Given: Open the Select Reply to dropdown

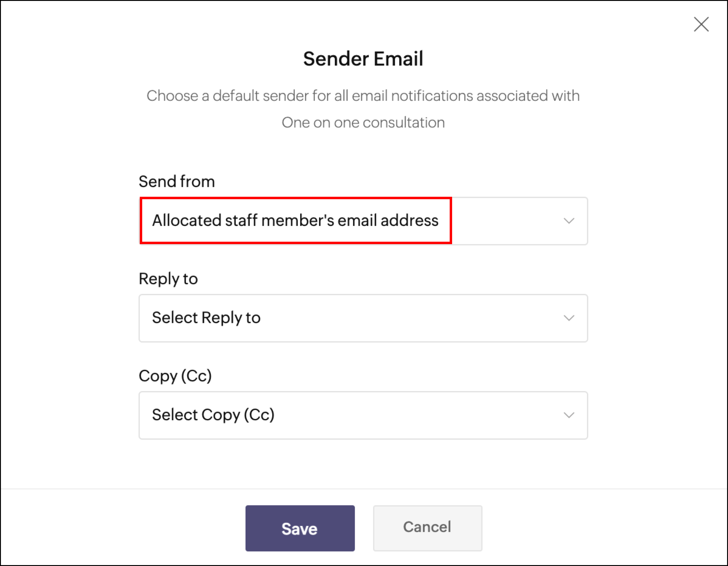Looking at the screenshot, I should tap(363, 318).
